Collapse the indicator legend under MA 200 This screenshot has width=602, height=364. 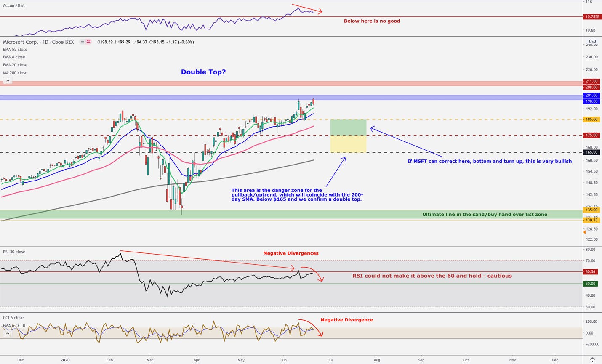pos(7,80)
